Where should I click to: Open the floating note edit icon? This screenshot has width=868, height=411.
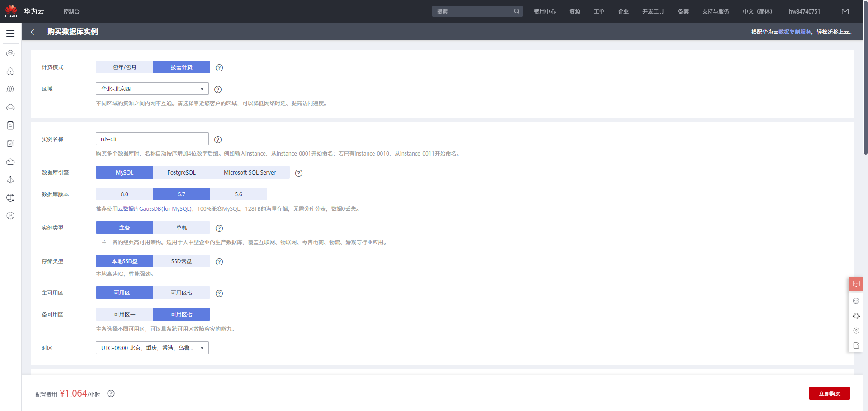pos(856,345)
